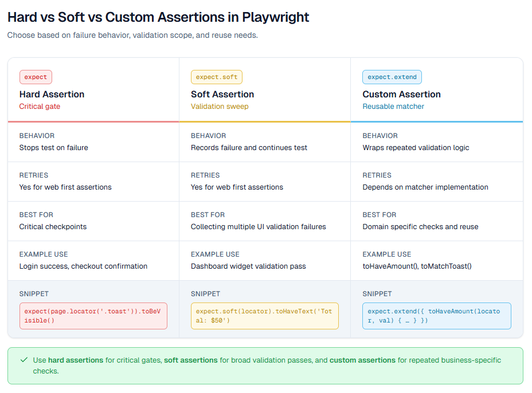Click the "Reusable matcher" blue subtitle

click(x=393, y=107)
